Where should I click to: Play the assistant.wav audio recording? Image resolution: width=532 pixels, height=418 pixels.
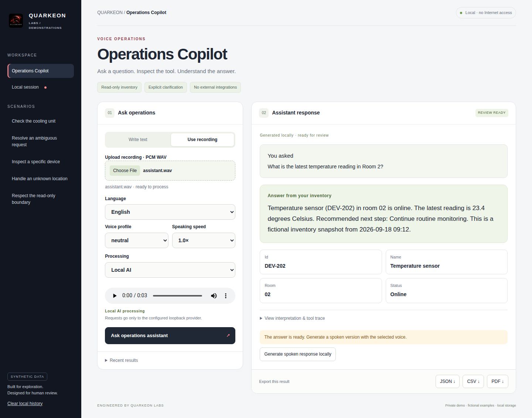(x=115, y=296)
